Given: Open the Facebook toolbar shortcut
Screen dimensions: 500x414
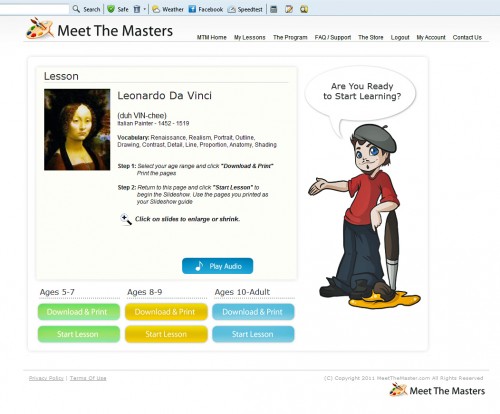Looking at the screenshot, I should point(205,9).
